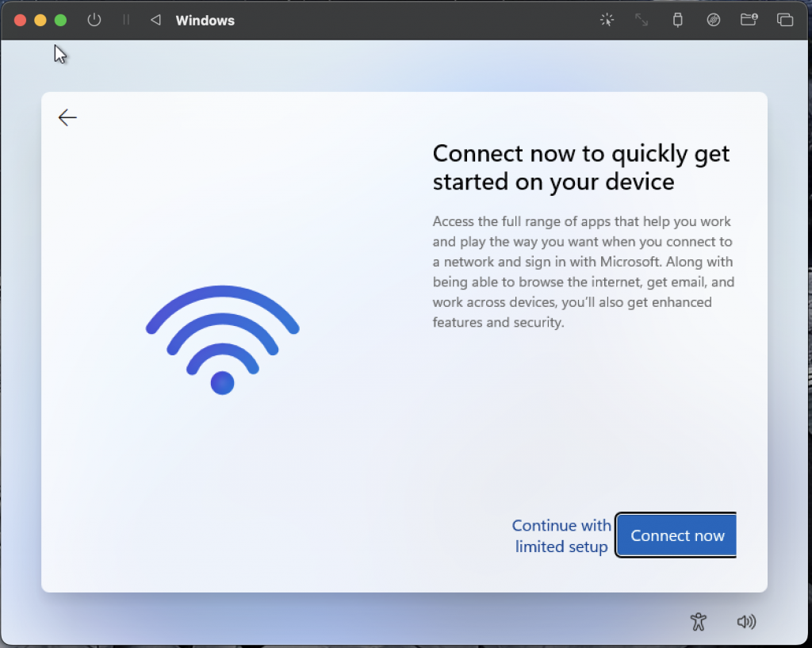812x648 pixels.
Task: Click the resize display arrows icon
Action: [642, 21]
